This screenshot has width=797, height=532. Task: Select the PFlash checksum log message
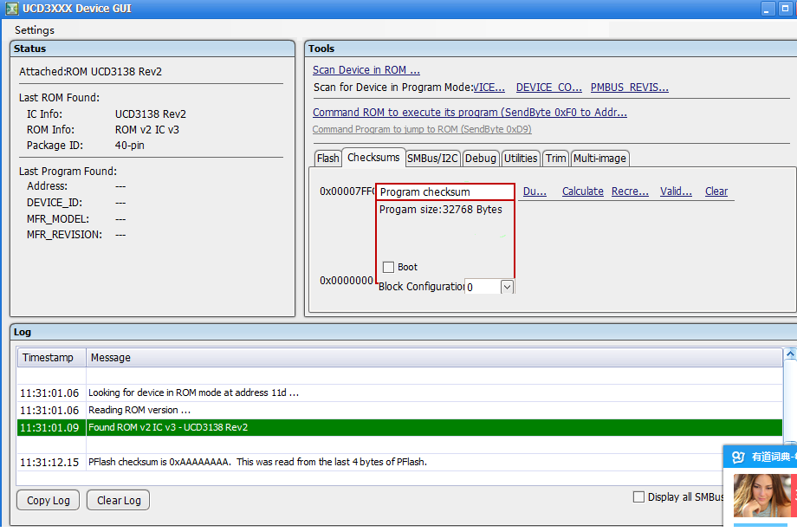pyautogui.click(x=257, y=463)
